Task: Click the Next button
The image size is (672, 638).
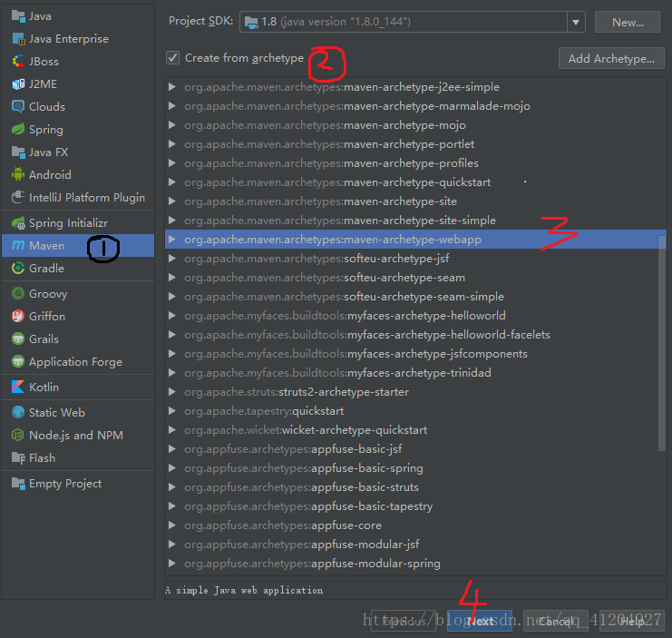Action: pos(480,621)
